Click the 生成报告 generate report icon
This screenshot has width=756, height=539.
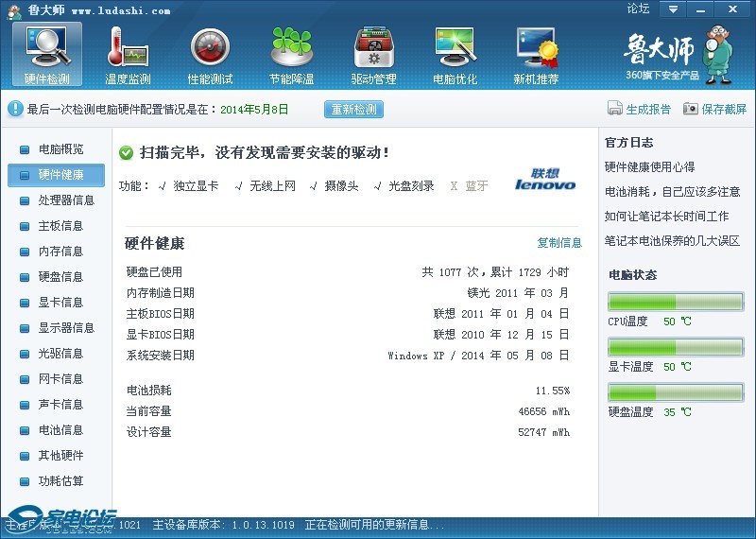click(615, 109)
